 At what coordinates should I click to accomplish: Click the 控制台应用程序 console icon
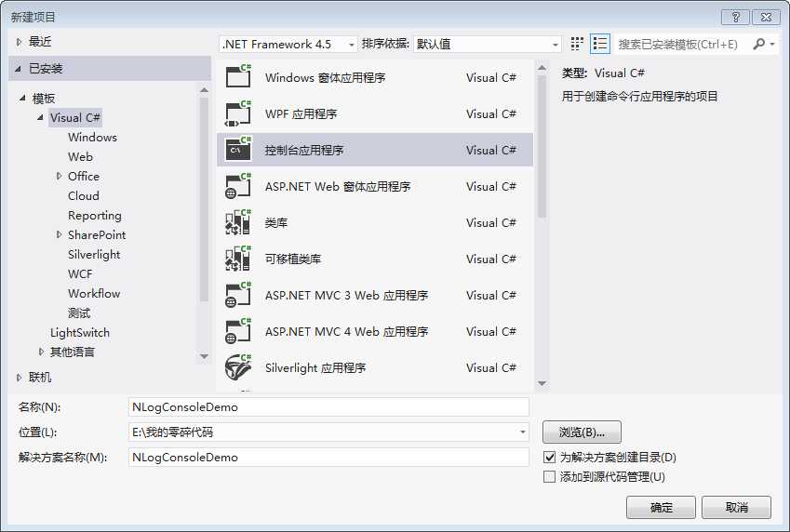pyautogui.click(x=238, y=150)
